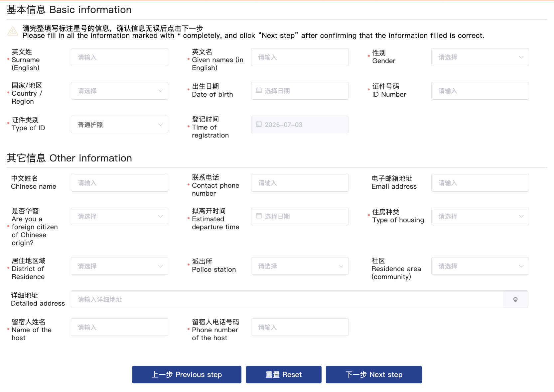Click the Contact phone number input field
Image resolution: width=554 pixels, height=392 pixels.
pyautogui.click(x=300, y=183)
